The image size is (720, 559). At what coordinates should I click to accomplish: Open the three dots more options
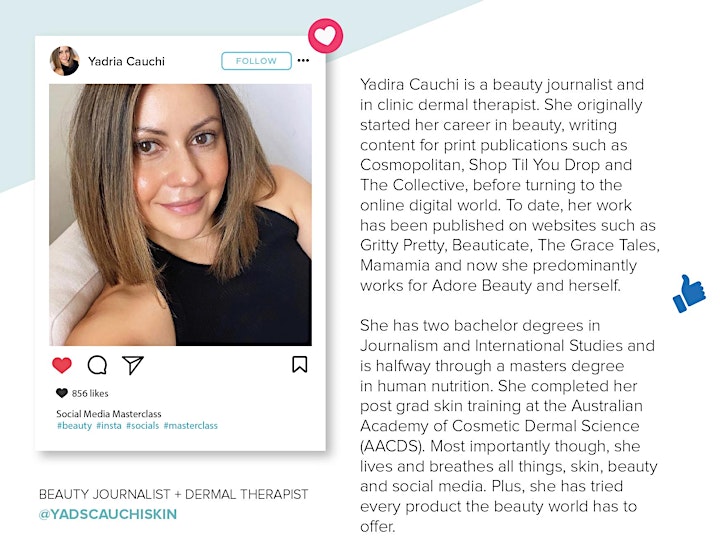(303, 61)
